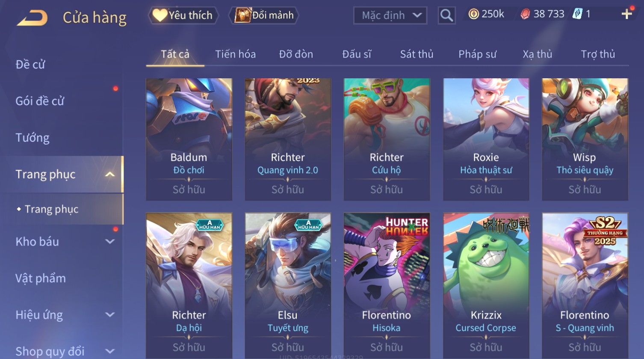Select the Krizzix Cursed Corpse skin card
The height and width of the screenshot is (359, 644).
(x=486, y=285)
